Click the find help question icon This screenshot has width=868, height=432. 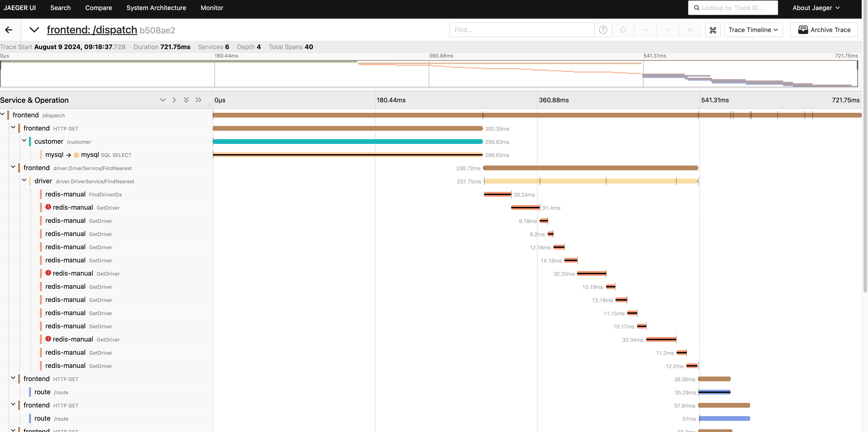coord(603,30)
